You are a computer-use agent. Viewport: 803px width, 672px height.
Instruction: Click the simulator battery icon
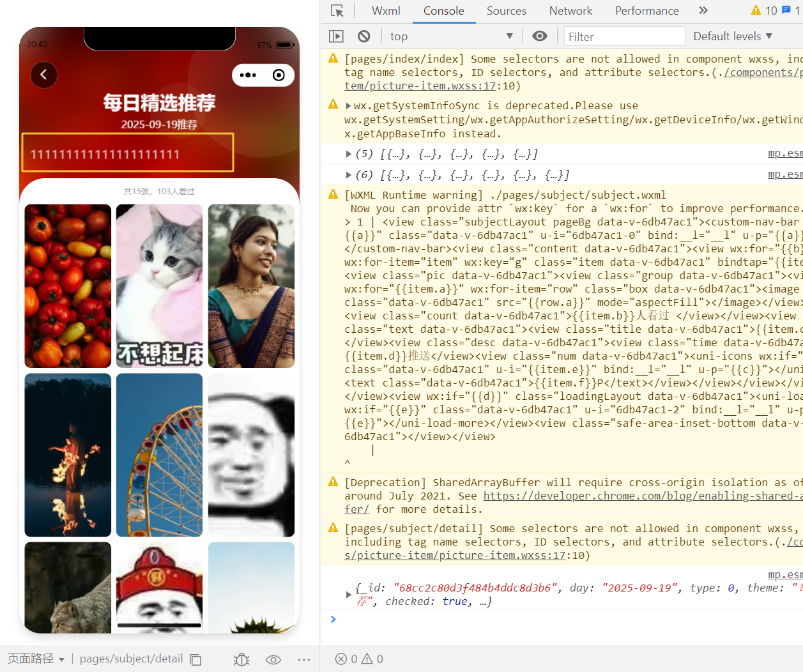[285, 45]
